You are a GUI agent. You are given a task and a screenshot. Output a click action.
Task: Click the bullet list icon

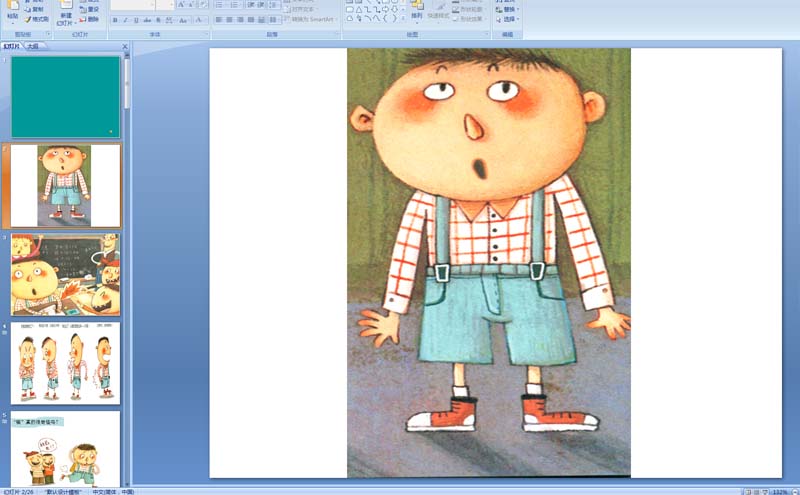pos(220,5)
